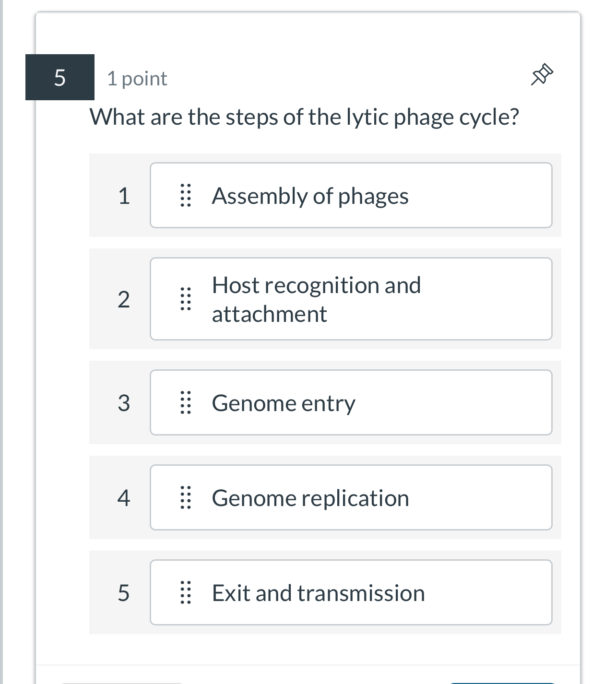Select the Host recognition and attachment answer box
The height and width of the screenshot is (684, 616).
(351, 299)
